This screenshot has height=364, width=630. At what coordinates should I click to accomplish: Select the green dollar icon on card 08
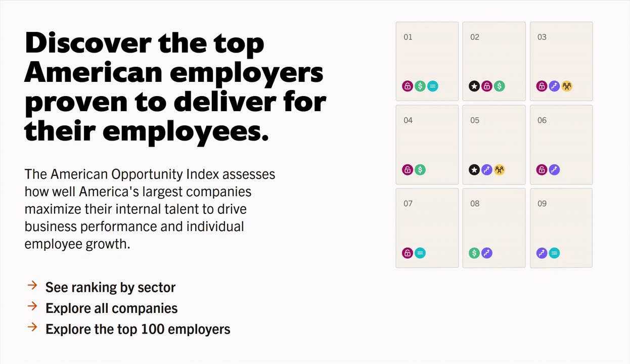474,253
